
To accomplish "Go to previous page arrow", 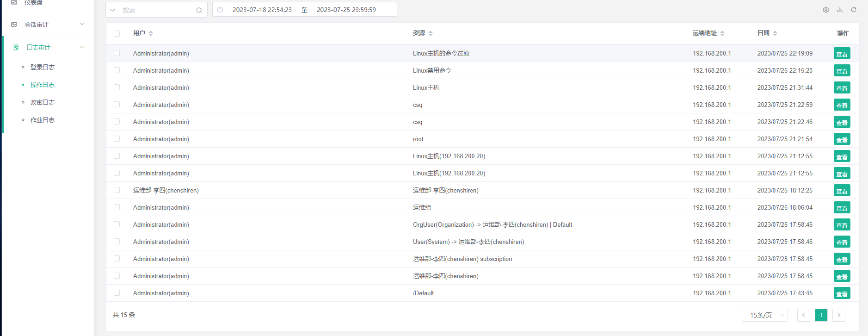I will pyautogui.click(x=804, y=315).
